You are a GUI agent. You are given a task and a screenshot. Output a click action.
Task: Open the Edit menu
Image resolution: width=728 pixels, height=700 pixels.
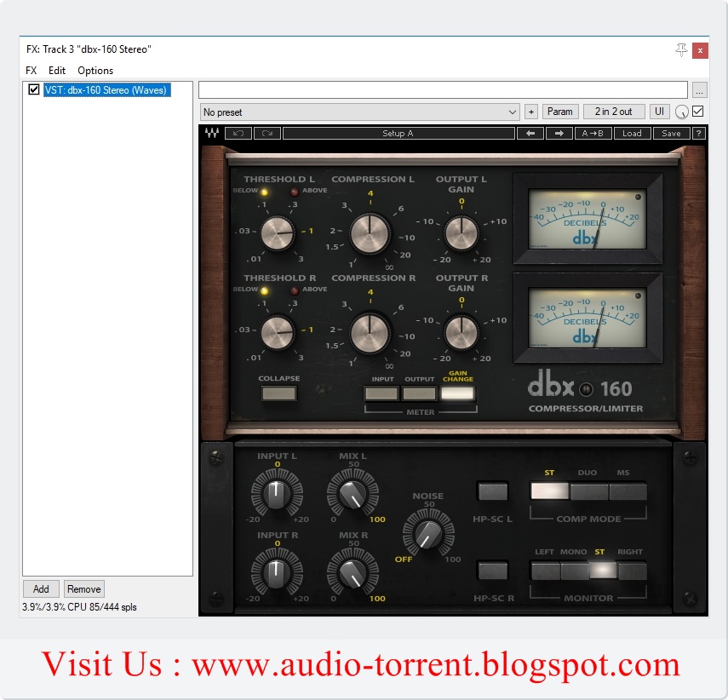(57, 71)
